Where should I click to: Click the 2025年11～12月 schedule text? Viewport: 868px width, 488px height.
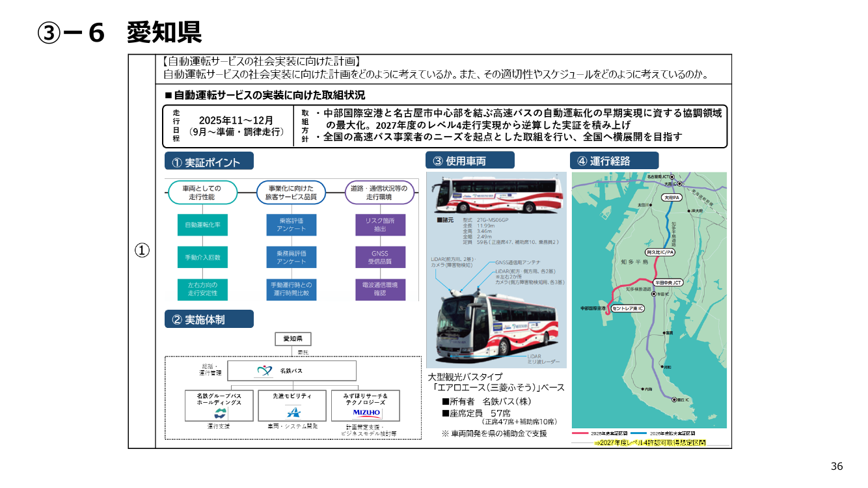pos(236,120)
